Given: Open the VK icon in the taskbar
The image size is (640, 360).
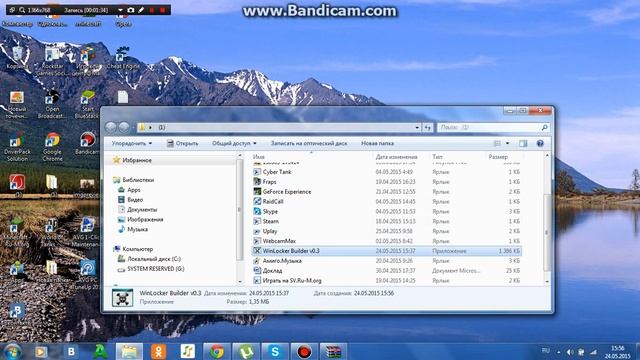Looking at the screenshot, I should [x=71, y=351].
